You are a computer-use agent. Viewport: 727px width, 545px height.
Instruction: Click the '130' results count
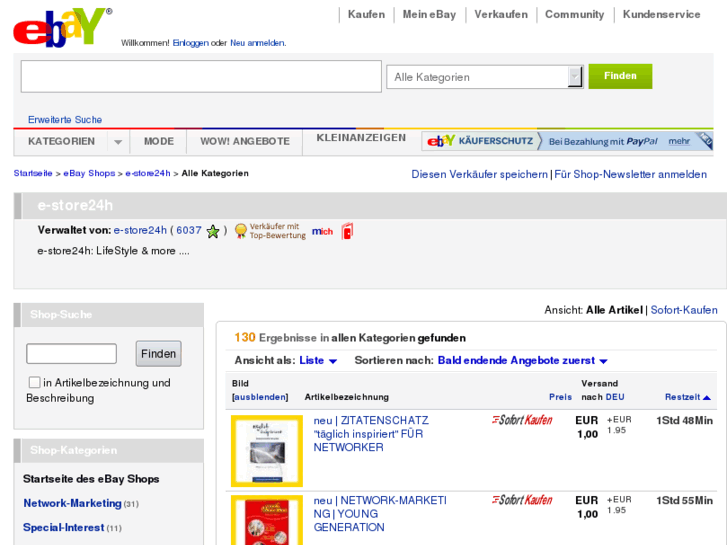point(245,337)
